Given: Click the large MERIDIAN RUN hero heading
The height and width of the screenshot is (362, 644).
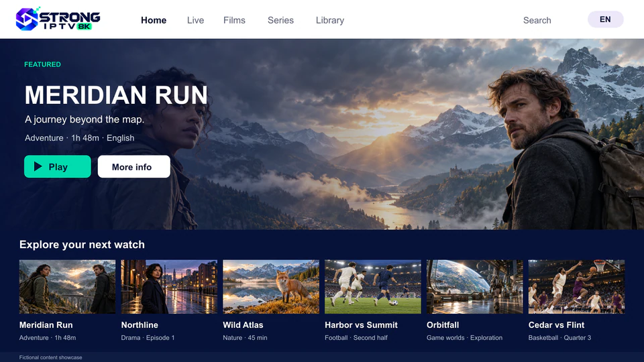Looking at the screenshot, I should (116, 95).
